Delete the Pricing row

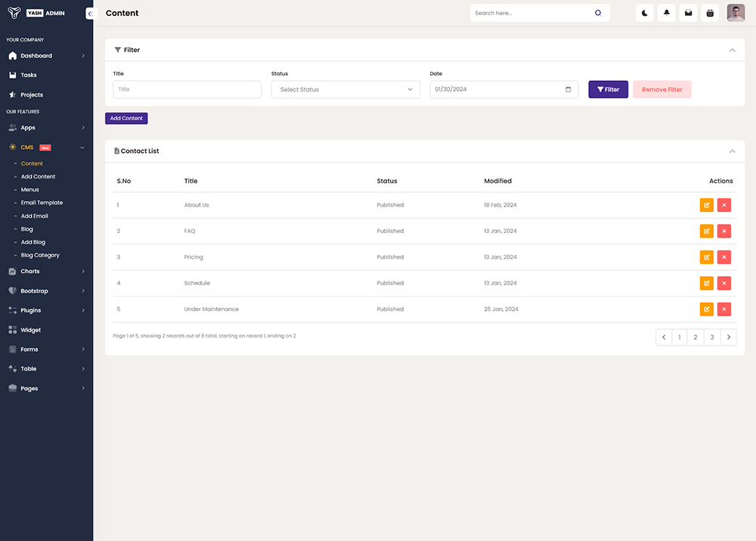click(723, 257)
